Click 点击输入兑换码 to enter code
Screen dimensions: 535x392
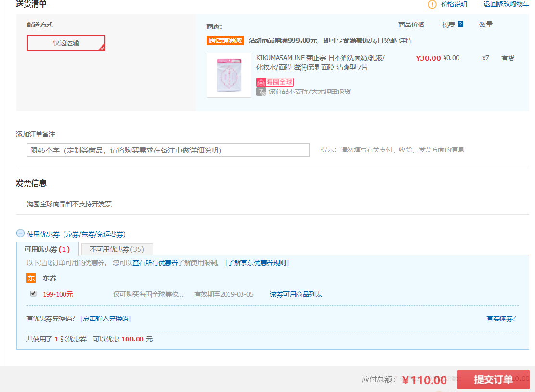click(x=105, y=318)
